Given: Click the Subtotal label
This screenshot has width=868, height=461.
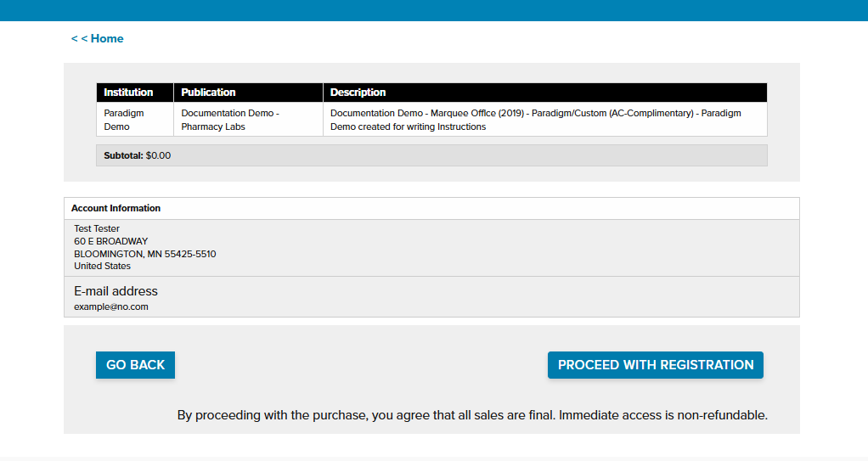Looking at the screenshot, I should [122, 155].
